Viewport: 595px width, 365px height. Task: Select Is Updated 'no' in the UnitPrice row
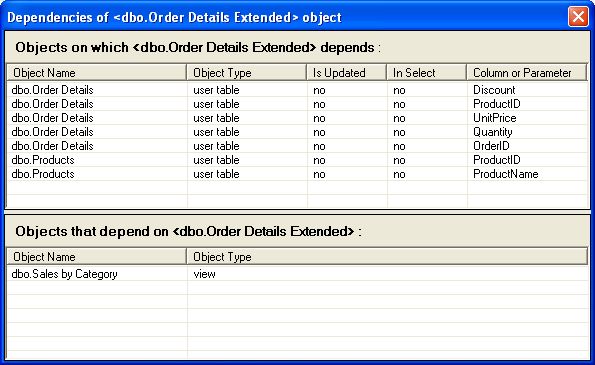[319, 118]
